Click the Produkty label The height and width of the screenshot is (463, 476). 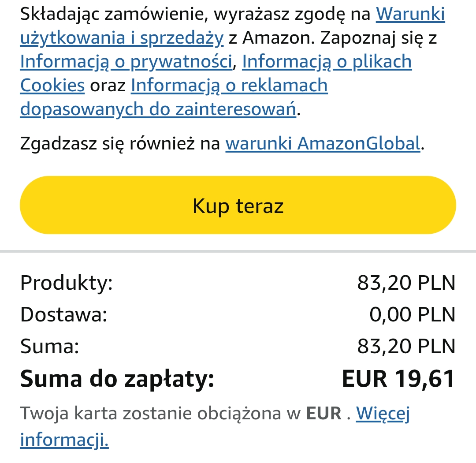(x=67, y=283)
